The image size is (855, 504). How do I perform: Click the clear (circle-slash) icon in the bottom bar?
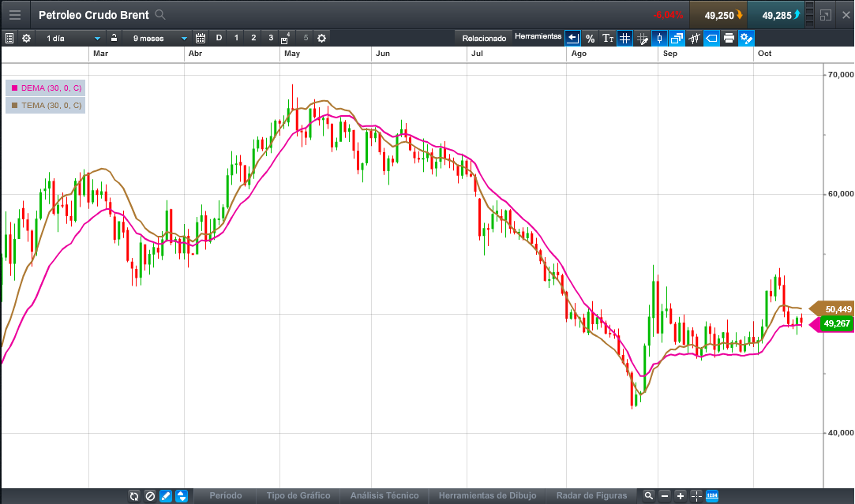(150, 496)
